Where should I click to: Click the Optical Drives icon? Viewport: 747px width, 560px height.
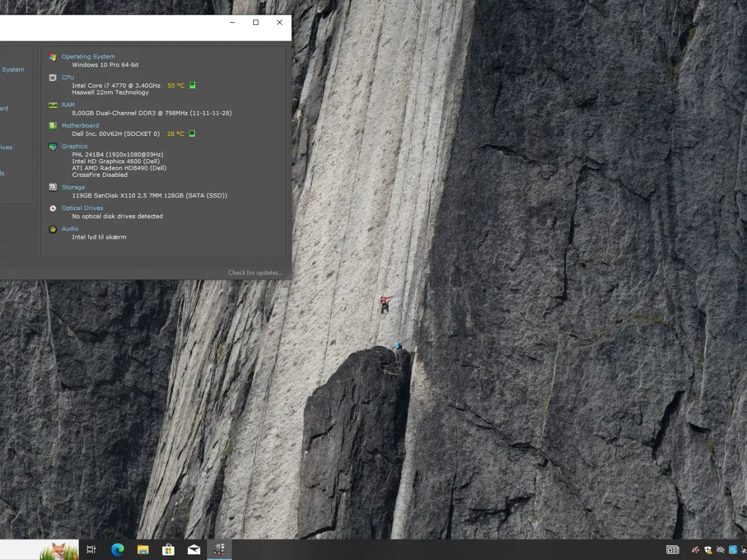[53, 208]
